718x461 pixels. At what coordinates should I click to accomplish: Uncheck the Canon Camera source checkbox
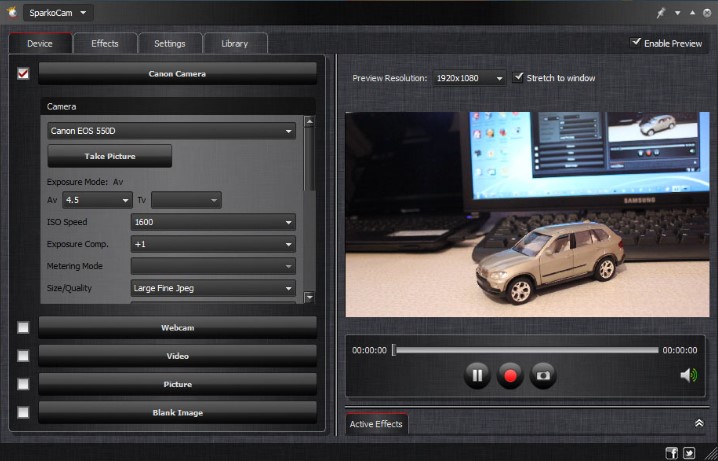tap(23, 73)
